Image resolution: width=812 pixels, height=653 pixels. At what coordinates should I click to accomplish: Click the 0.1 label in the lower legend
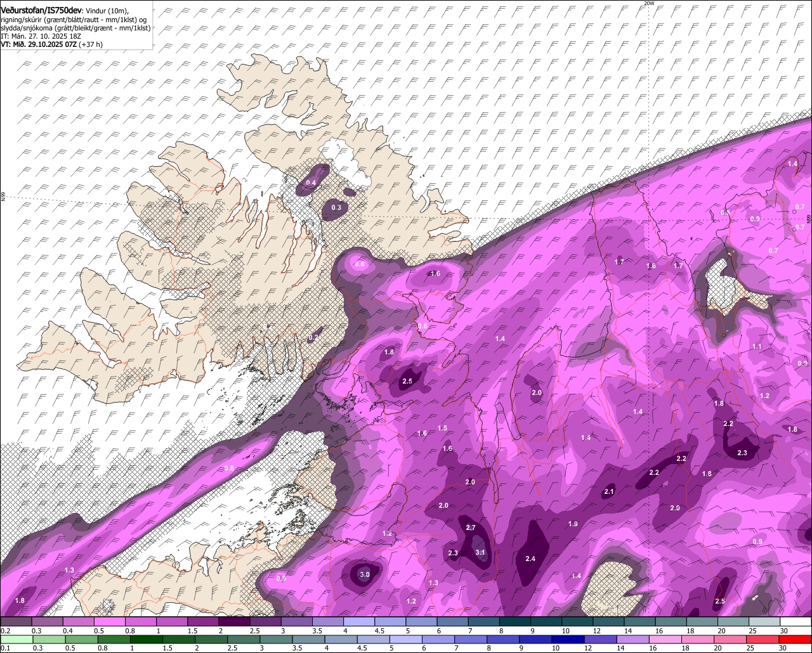click(x=5, y=648)
